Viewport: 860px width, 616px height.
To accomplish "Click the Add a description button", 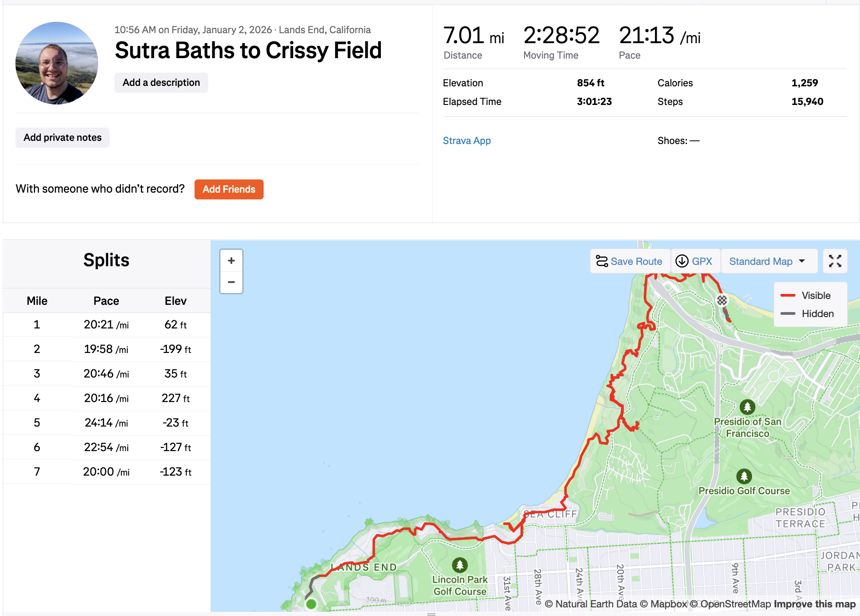I will [161, 83].
